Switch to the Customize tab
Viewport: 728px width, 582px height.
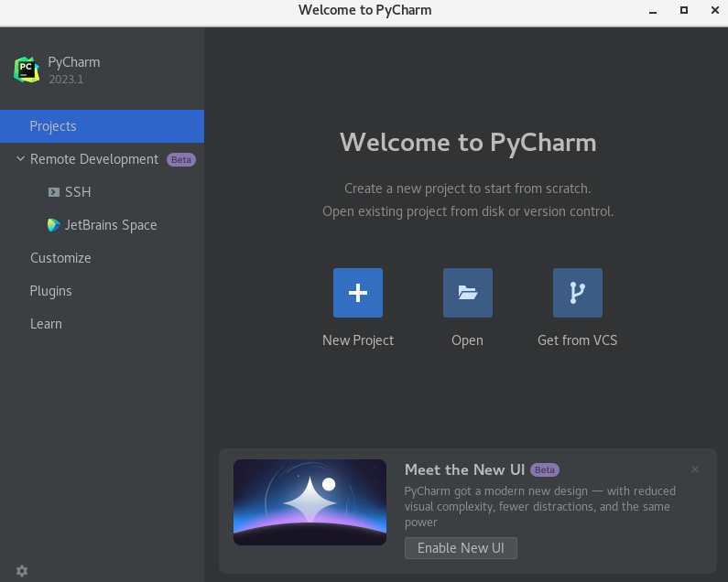tap(103, 258)
